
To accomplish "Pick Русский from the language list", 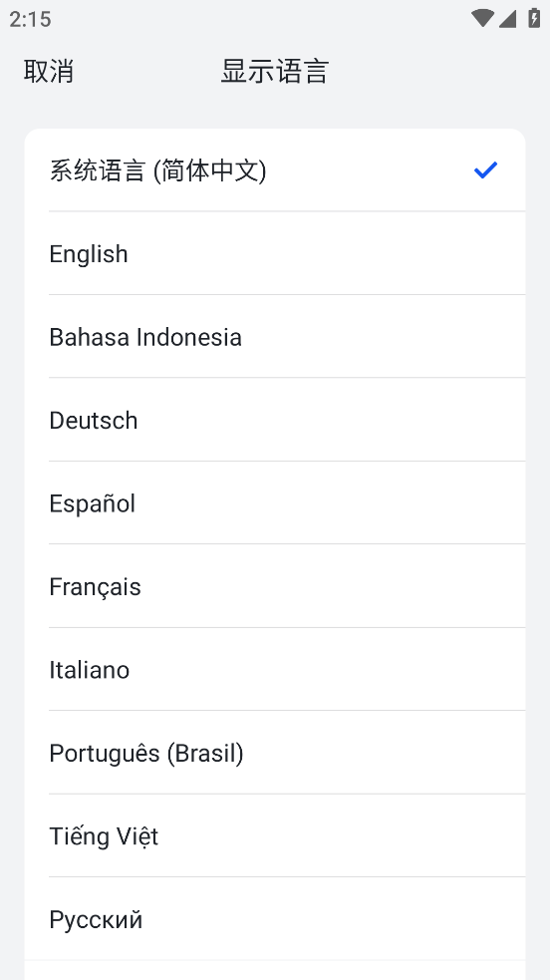I will coord(275,918).
